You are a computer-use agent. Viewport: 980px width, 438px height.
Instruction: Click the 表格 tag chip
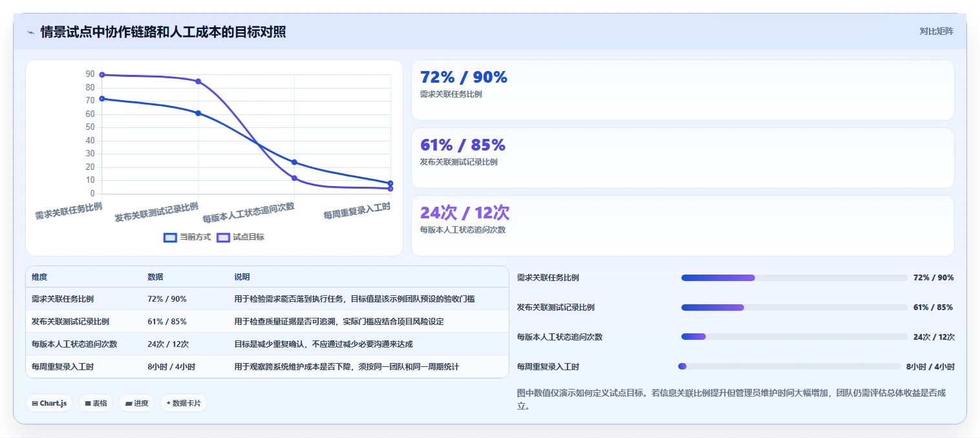[x=96, y=403]
